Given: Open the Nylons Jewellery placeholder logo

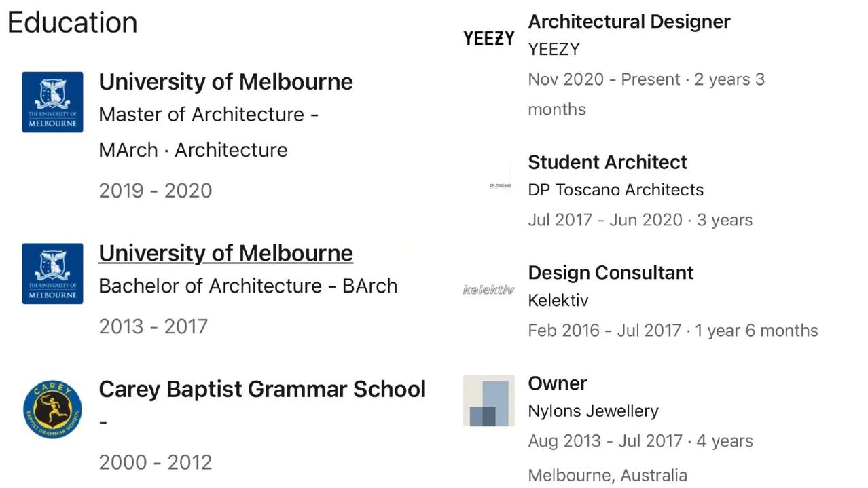Looking at the screenshot, I should 488,400.
